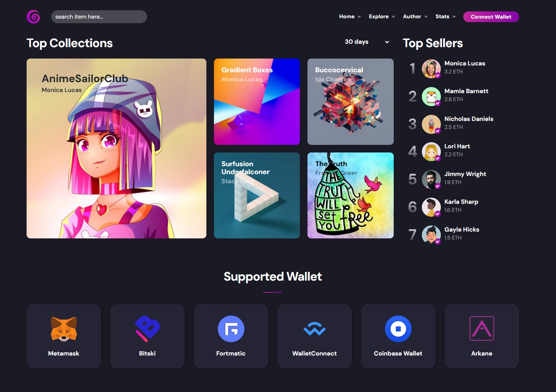The height and width of the screenshot is (392, 556).
Task: Open the Home navigation menu
Action: click(350, 17)
